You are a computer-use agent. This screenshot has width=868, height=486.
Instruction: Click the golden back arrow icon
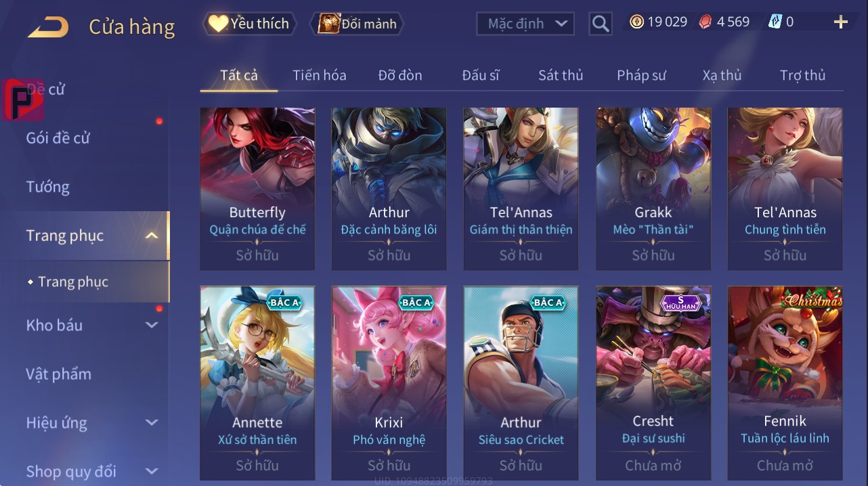(x=47, y=28)
